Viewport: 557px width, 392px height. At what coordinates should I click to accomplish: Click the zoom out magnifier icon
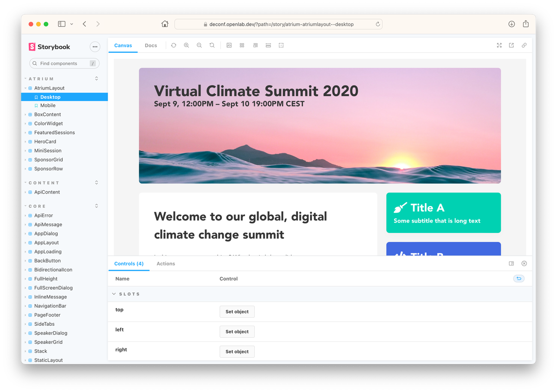pyautogui.click(x=199, y=45)
